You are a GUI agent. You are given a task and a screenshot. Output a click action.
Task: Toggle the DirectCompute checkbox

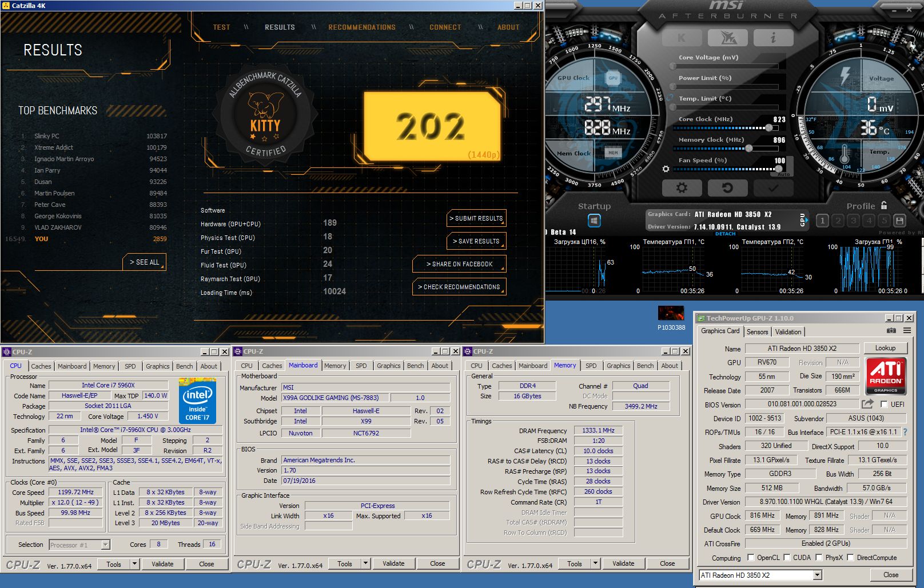(x=850, y=558)
